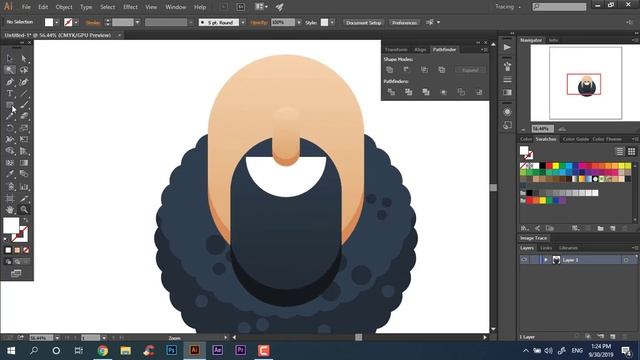Click the Minus Front shape mode icon
The image size is (640, 360).
pos(407,70)
